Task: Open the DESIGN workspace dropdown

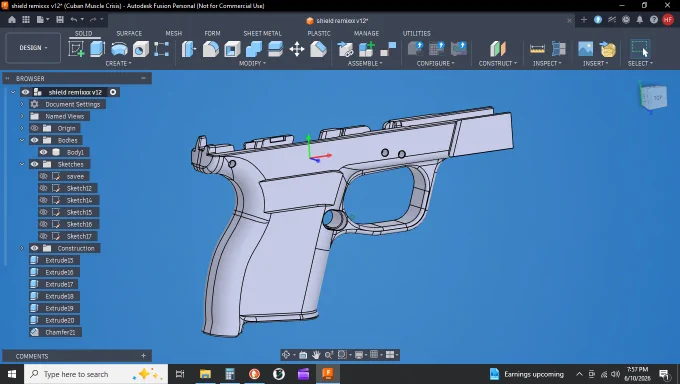Action: [33, 48]
